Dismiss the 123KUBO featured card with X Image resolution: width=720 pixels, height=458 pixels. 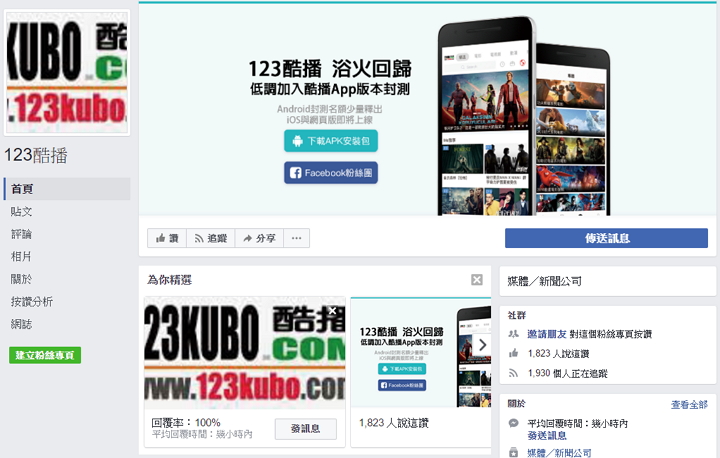pos(333,311)
